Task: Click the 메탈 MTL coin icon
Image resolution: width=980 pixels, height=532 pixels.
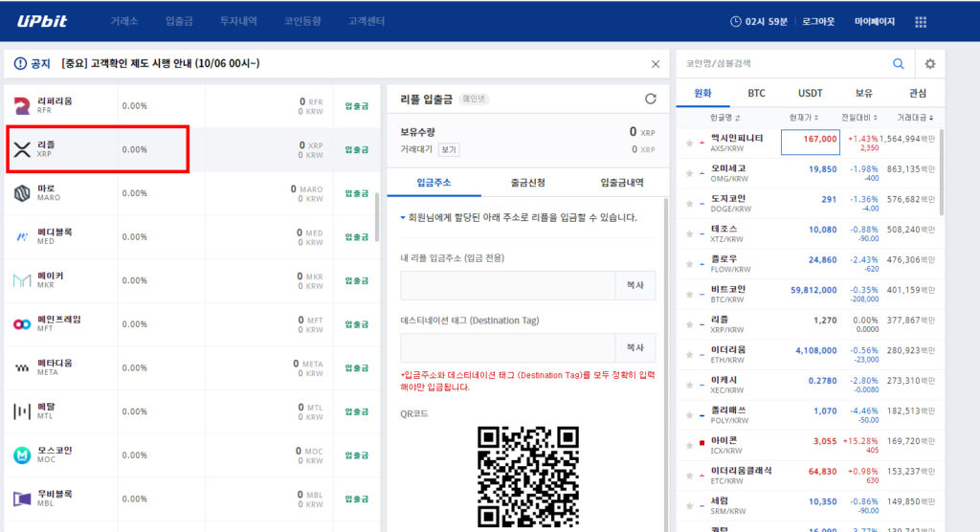Action: click(x=22, y=411)
